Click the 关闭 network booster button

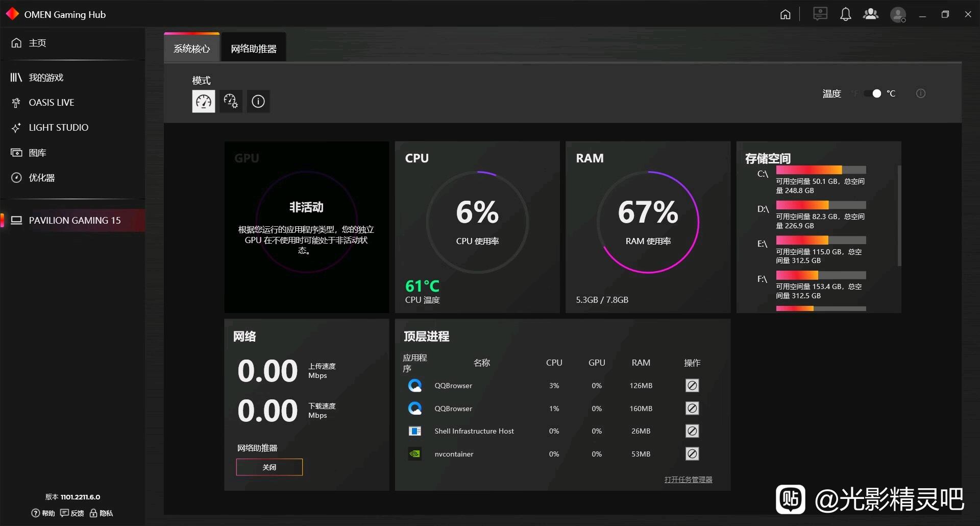[x=269, y=467]
